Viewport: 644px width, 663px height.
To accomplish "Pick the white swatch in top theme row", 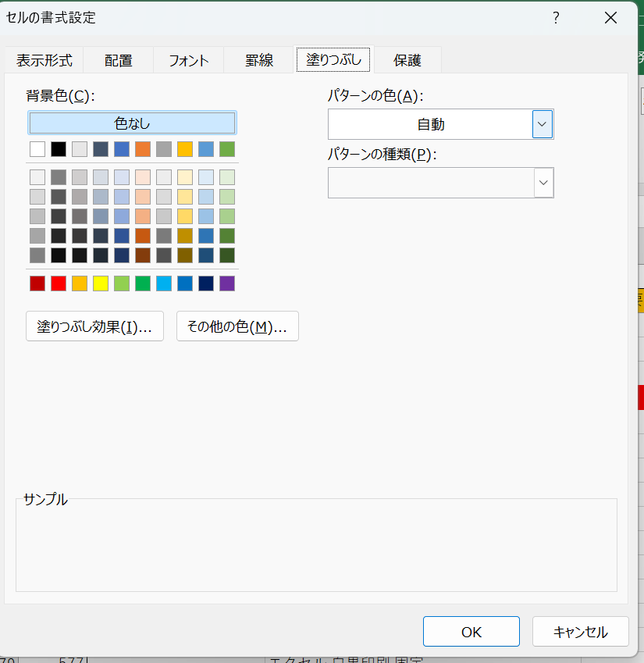I will (x=37, y=149).
